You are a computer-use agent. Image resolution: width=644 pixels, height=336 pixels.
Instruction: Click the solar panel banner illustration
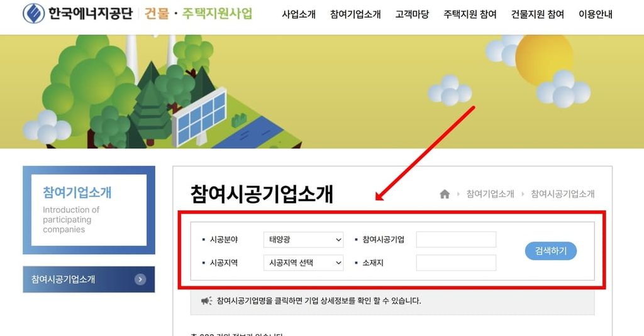[x=199, y=116]
